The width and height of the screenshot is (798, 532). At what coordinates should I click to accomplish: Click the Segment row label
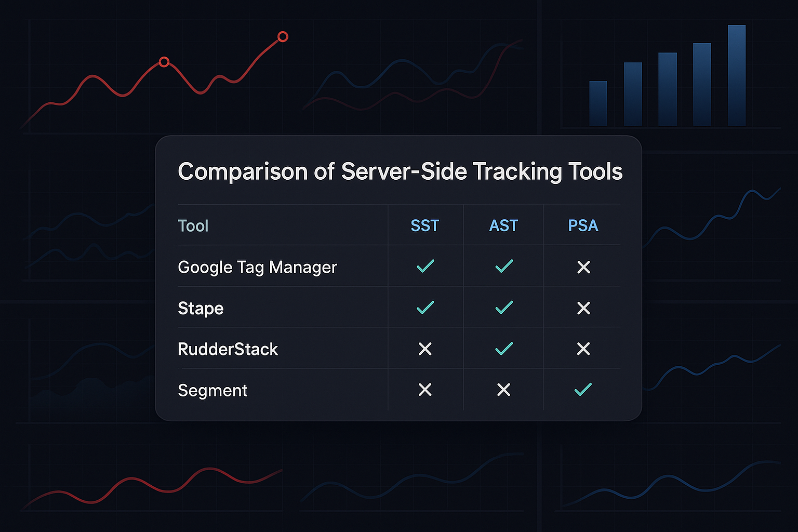click(x=212, y=391)
